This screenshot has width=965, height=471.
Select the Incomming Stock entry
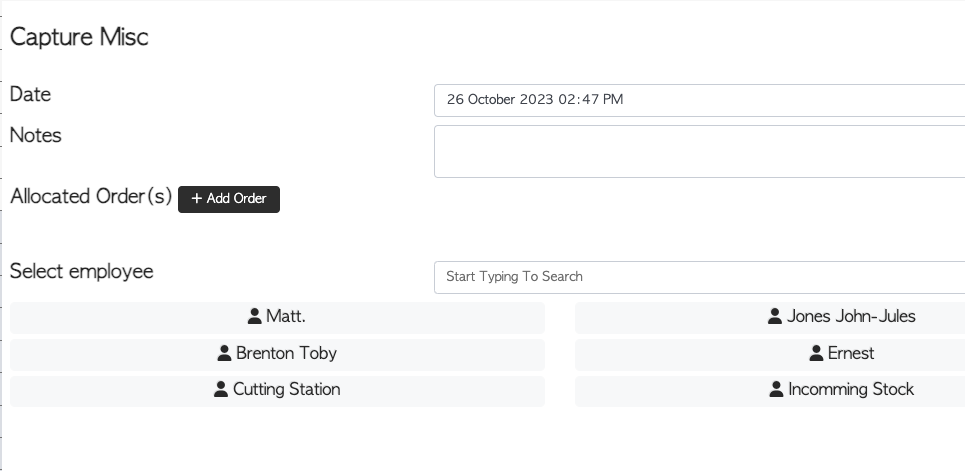click(770, 391)
